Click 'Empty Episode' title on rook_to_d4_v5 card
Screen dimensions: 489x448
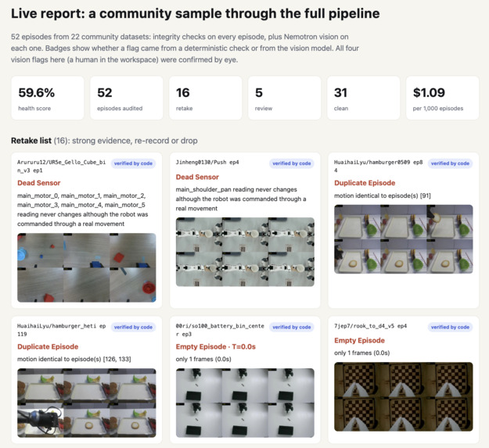(360, 341)
